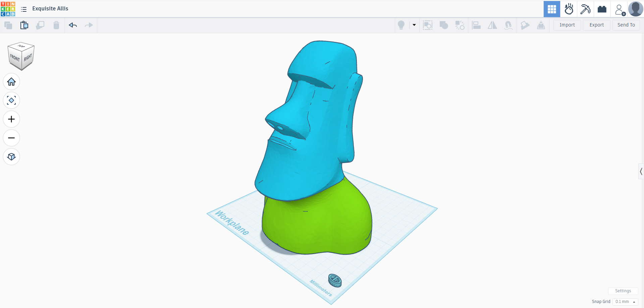Click the Cruise magnet icon

pos(508,25)
